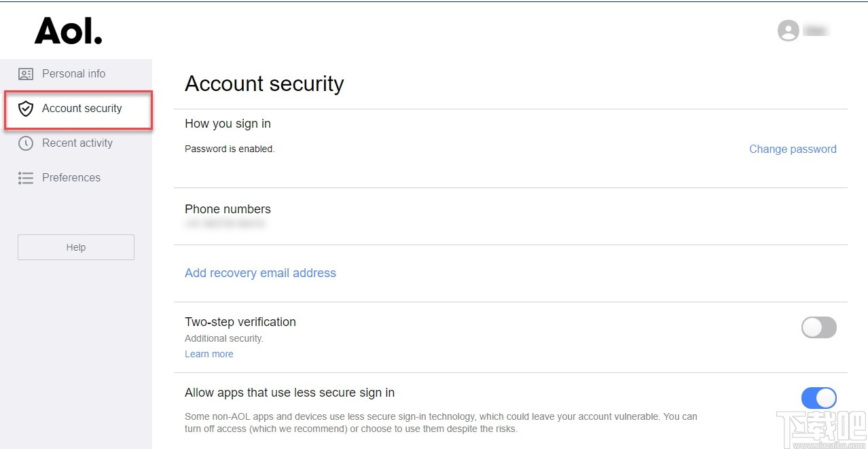Screen dimensions: 868x449
Task: Click the AOL logo
Action: pos(69,31)
